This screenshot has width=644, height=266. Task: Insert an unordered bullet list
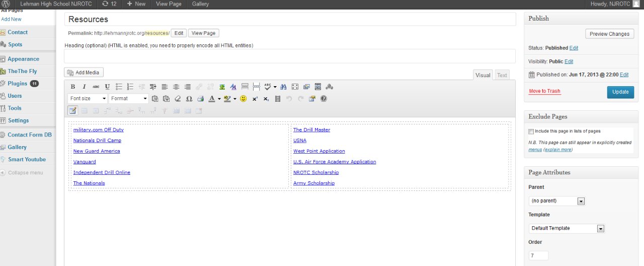[119, 87]
